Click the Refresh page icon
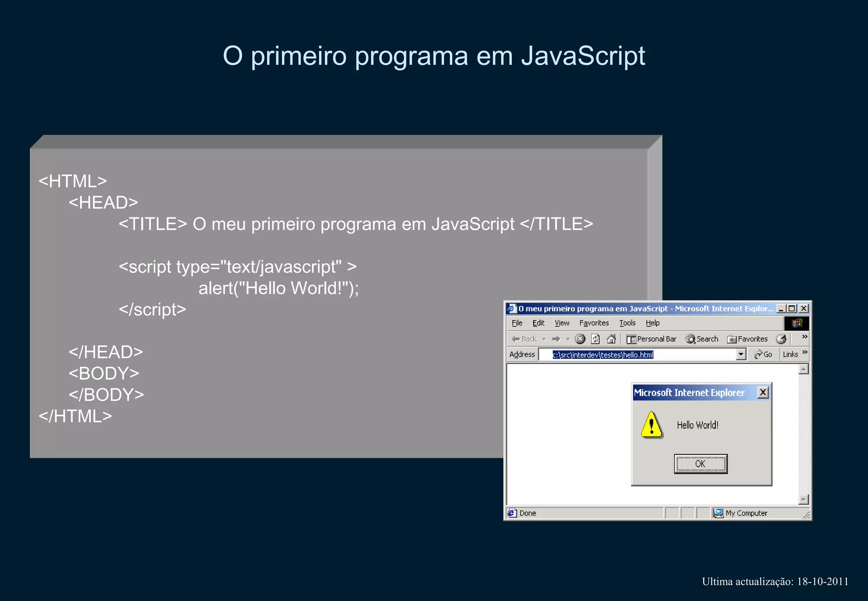Image resolution: width=868 pixels, height=601 pixels. pyautogui.click(x=595, y=339)
